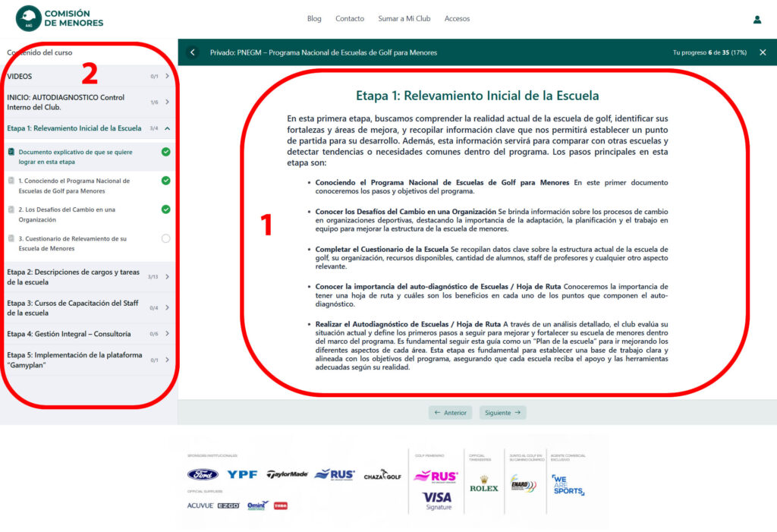Open the user account icon
The height and width of the screenshot is (532, 777).
pyautogui.click(x=757, y=19)
